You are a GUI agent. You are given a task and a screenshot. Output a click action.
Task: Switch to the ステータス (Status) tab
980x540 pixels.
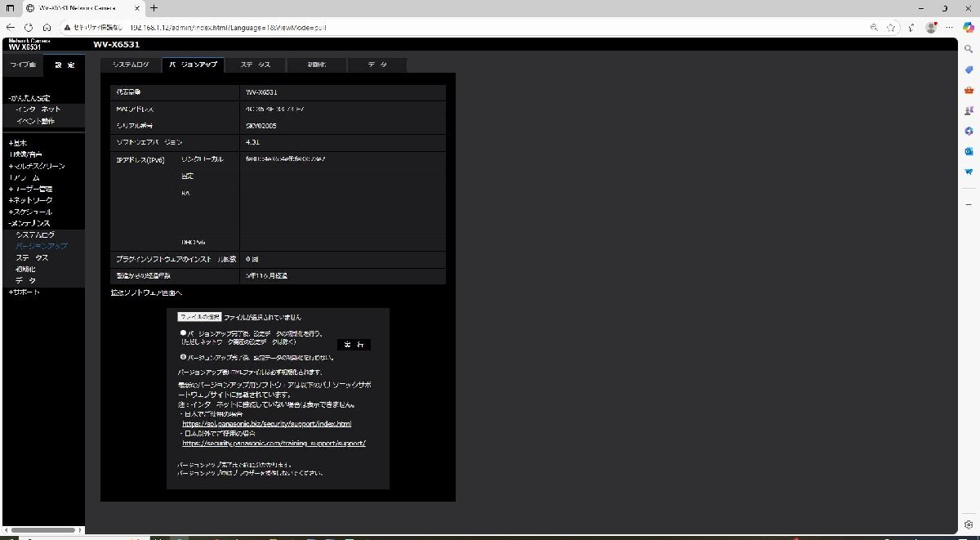256,65
